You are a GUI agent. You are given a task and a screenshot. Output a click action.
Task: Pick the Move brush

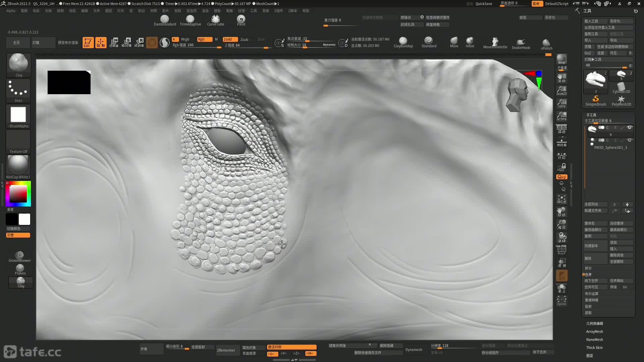454,43
